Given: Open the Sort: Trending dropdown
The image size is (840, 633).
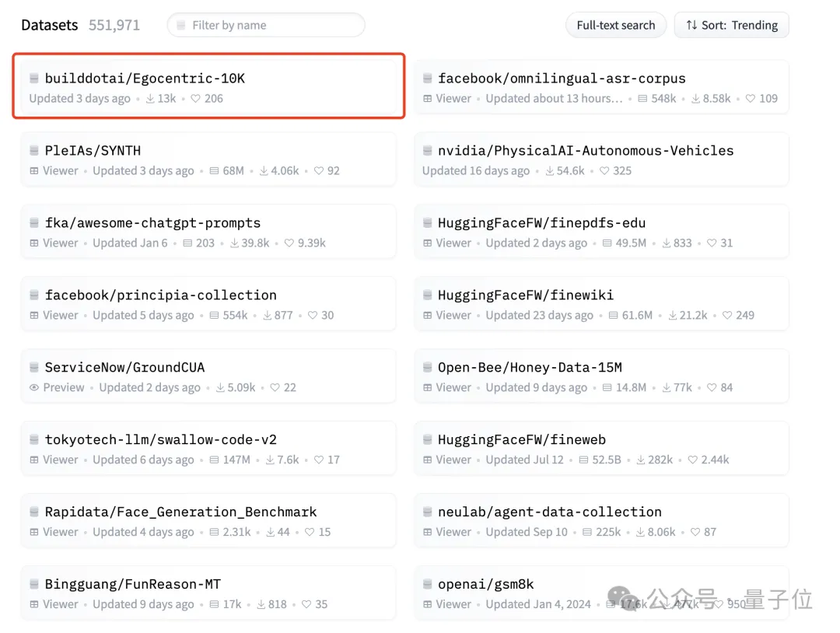Looking at the screenshot, I should (731, 26).
